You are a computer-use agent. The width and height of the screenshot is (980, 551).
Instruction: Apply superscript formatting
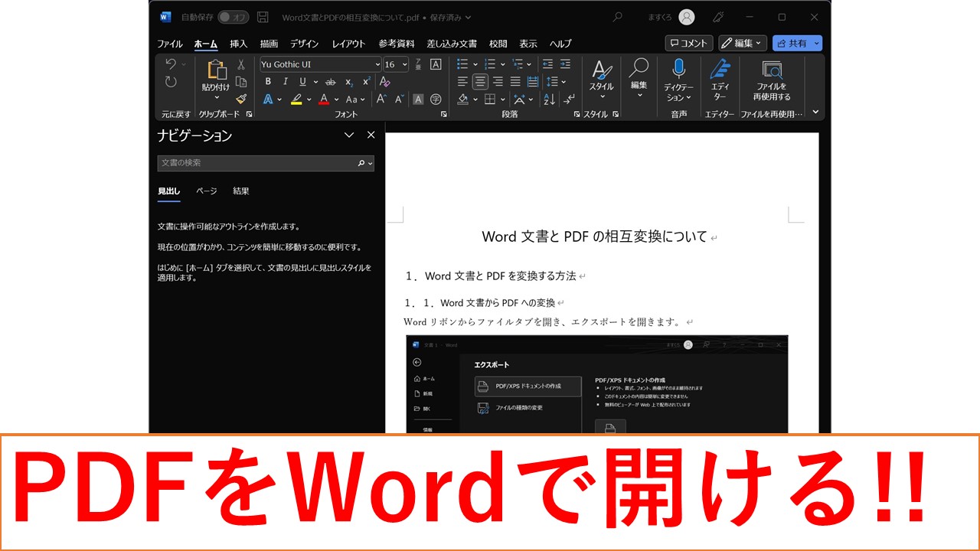click(366, 82)
